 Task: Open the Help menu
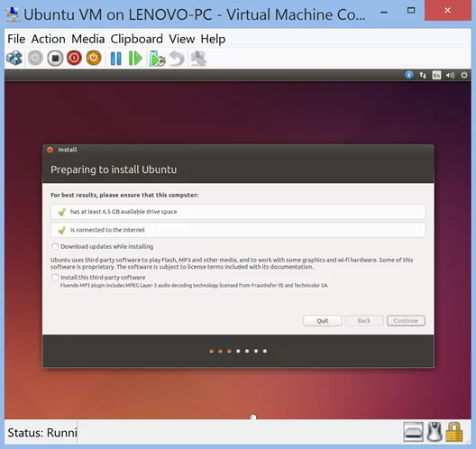pyautogui.click(x=213, y=39)
